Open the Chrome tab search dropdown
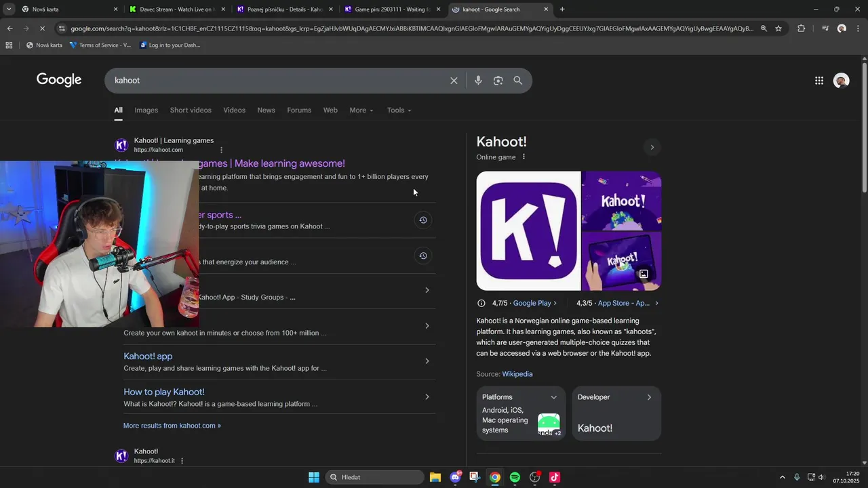The image size is (868, 488). coord(9,9)
